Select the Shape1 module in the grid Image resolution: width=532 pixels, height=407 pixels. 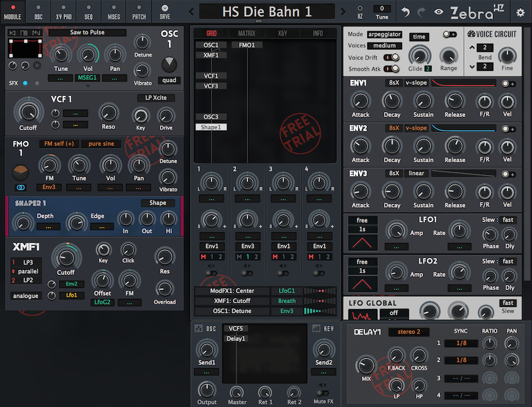pos(211,127)
